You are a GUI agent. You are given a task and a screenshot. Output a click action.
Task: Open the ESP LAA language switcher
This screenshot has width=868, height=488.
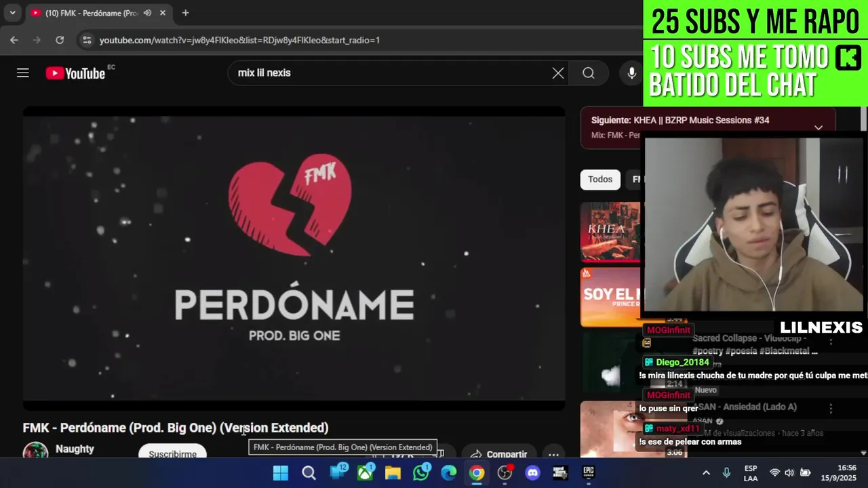751,472
